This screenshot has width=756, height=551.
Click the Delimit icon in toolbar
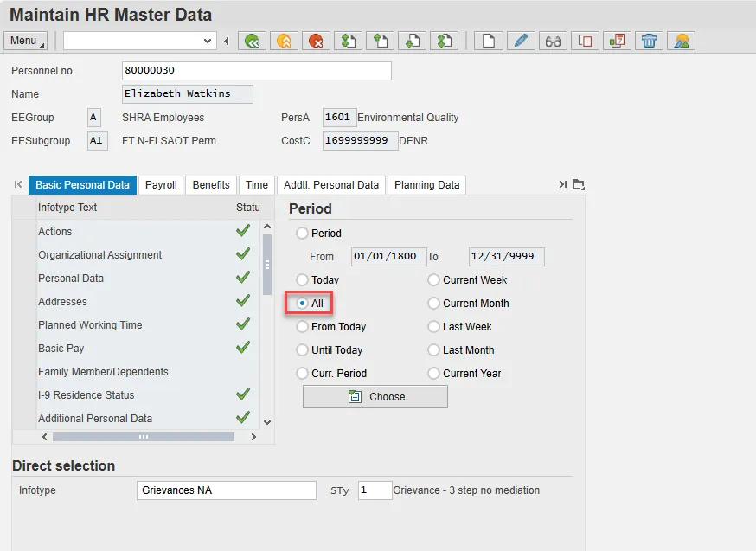tap(617, 41)
